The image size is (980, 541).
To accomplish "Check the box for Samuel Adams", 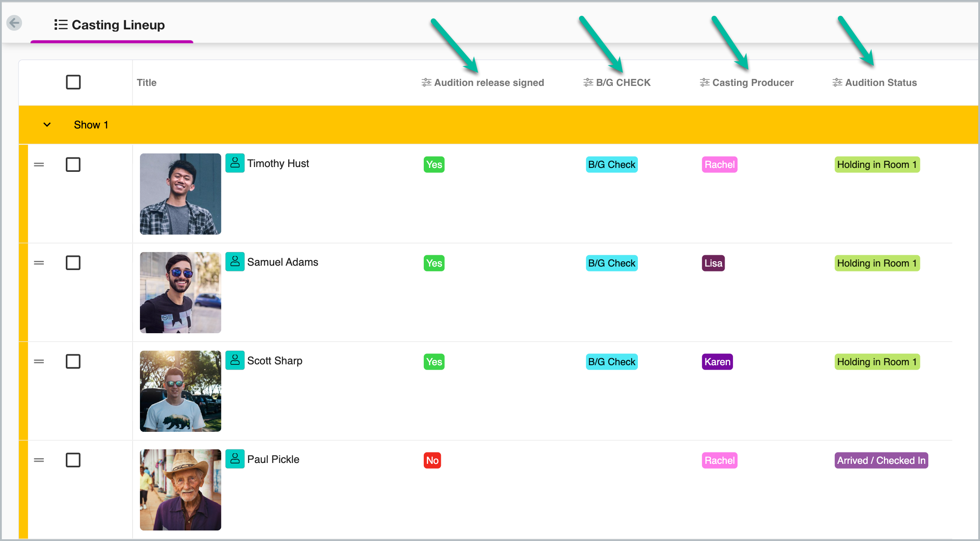I will (73, 263).
